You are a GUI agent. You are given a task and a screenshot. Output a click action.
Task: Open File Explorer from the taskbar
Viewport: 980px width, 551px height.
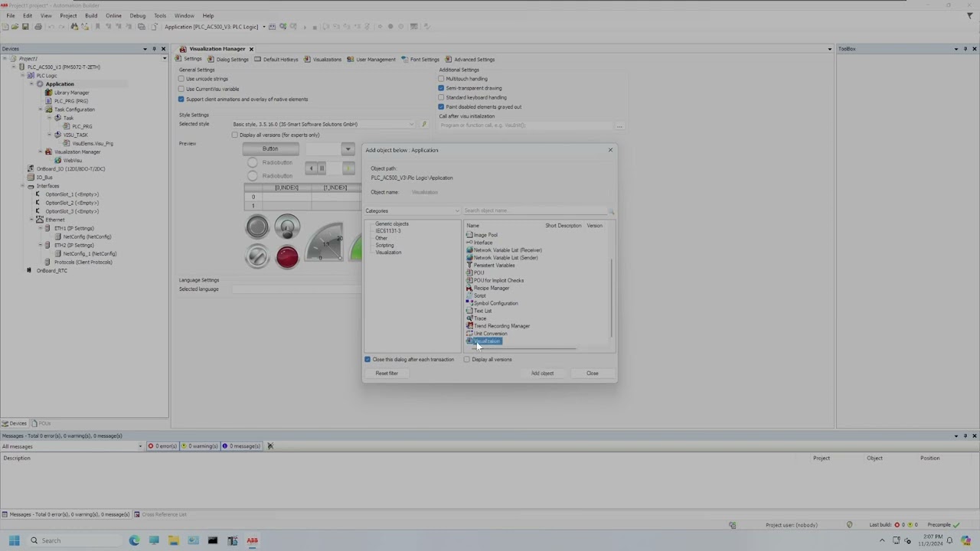(174, 540)
